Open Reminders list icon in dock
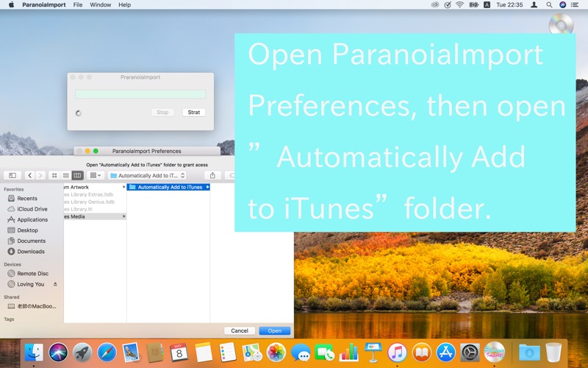Viewport: 588px width, 368px height. [x=228, y=353]
